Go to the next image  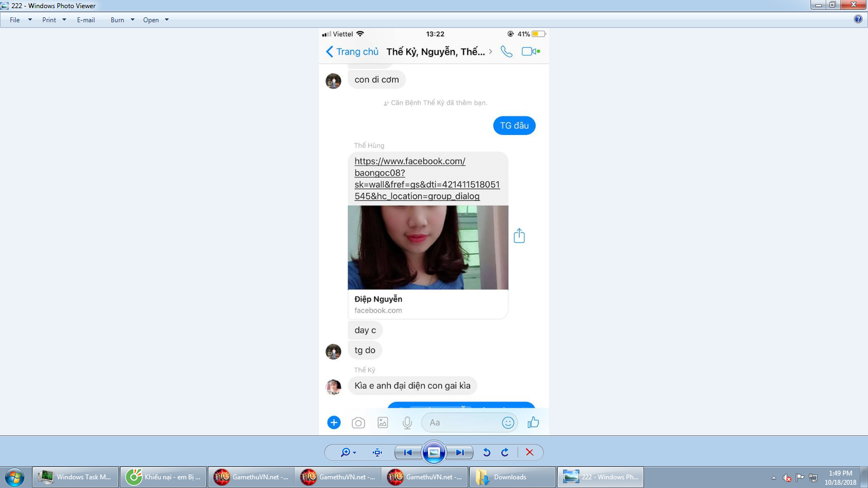tap(459, 452)
